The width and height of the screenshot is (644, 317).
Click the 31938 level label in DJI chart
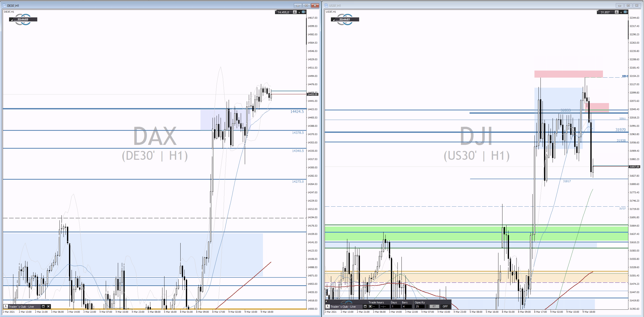pos(621,141)
